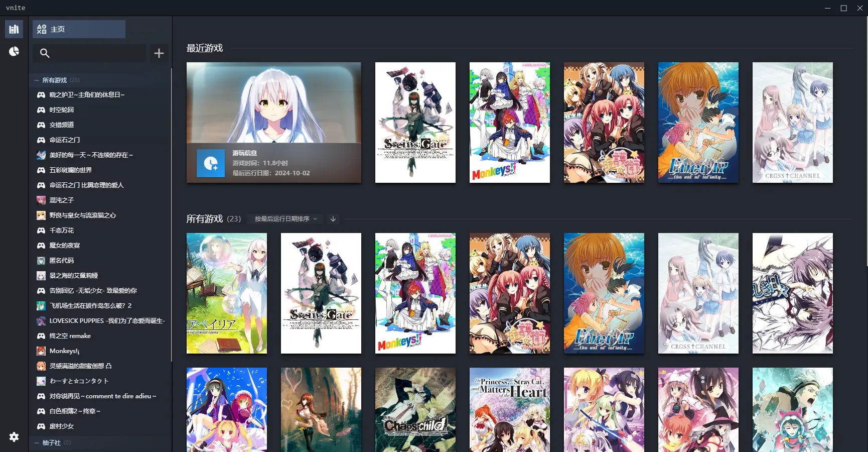Image resolution: width=868 pixels, height=452 pixels.
Task: Select 交错频道 in the game list
Action: tap(100, 125)
